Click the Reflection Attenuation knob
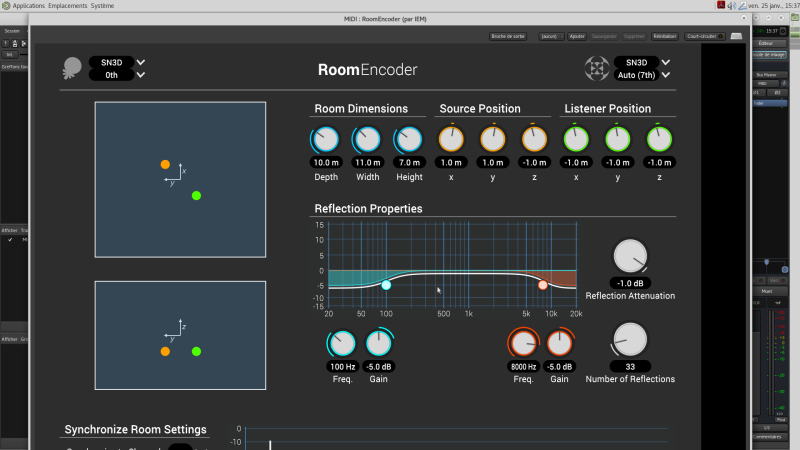 (x=630, y=256)
